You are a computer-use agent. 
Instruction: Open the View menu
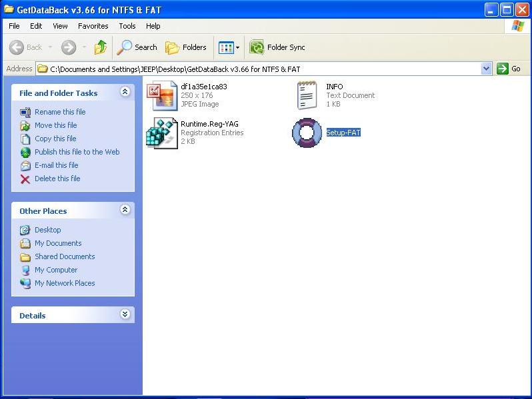pos(60,26)
